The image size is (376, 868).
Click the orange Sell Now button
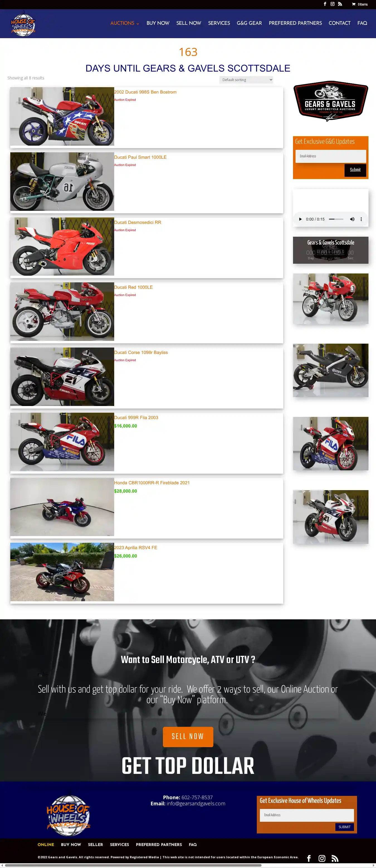188,737
